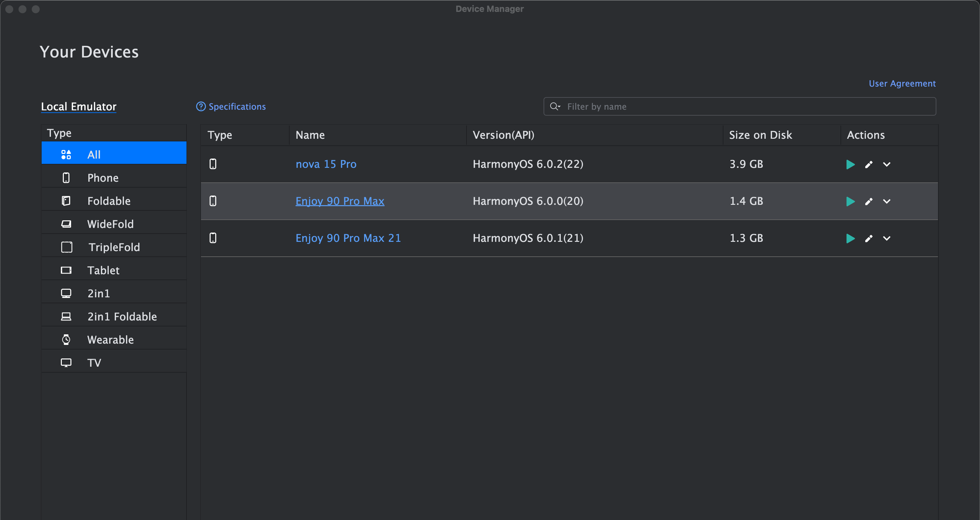Select the HarmonyOS 6.0.1(21) version cell
The image size is (980, 520).
pyautogui.click(x=528, y=238)
